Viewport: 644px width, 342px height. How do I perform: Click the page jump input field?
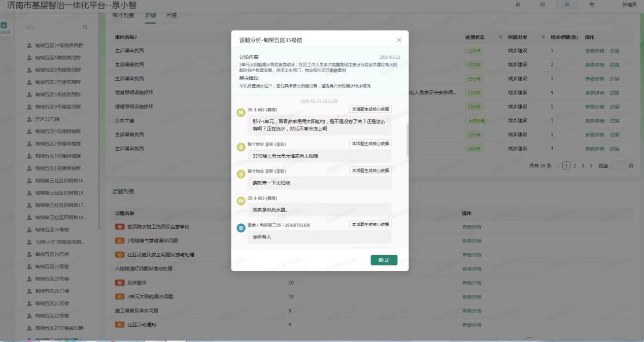[618, 165]
